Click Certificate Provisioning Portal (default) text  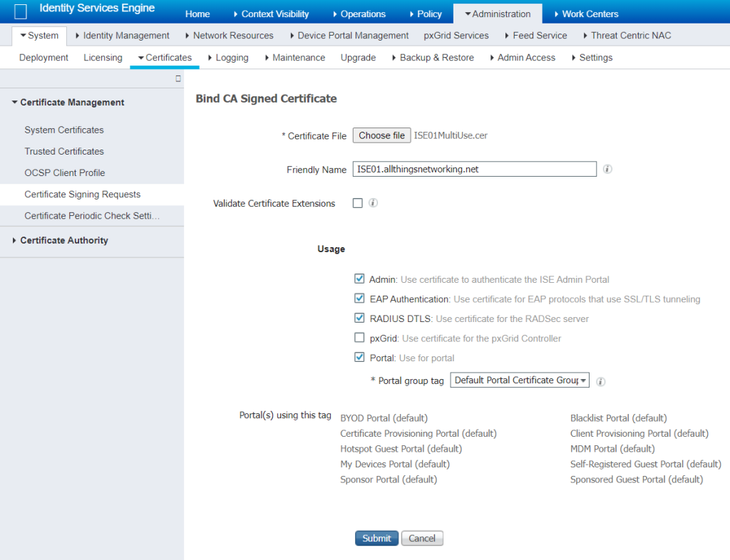pyautogui.click(x=418, y=433)
